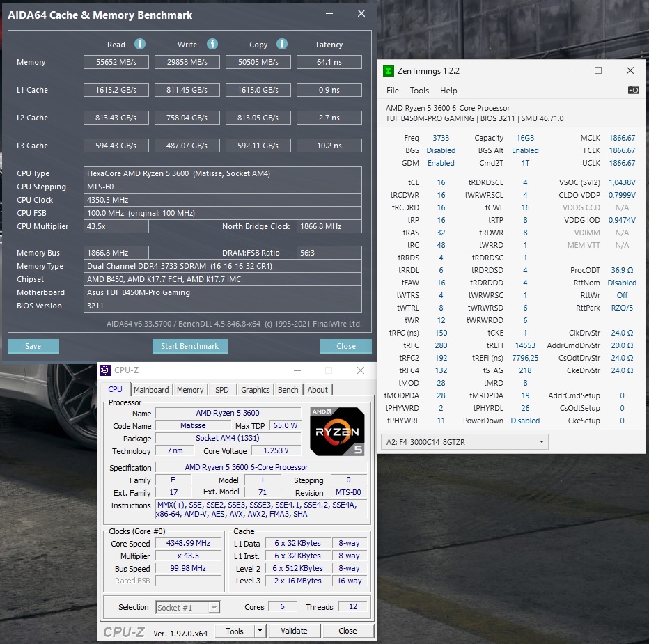Click the Max TDP 65.0 W field
Screen dimensions: 649x644
(286, 425)
